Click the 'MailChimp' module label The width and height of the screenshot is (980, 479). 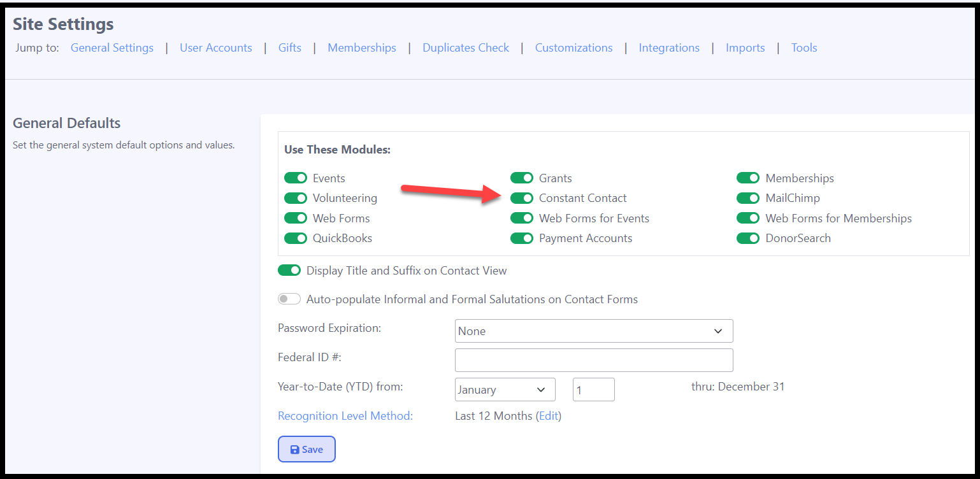click(x=793, y=198)
